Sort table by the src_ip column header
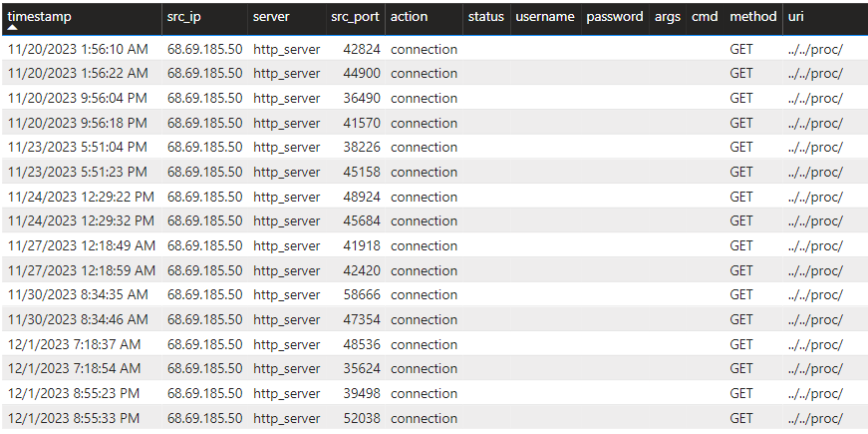Image resolution: width=868 pixels, height=434 pixels. click(184, 17)
